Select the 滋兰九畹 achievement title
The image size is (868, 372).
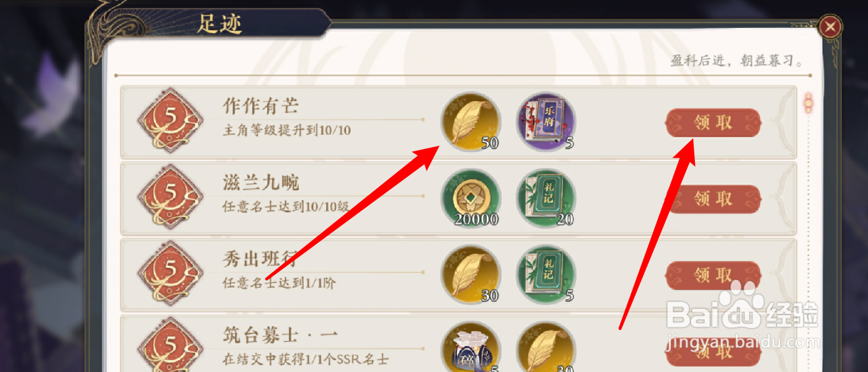(261, 182)
